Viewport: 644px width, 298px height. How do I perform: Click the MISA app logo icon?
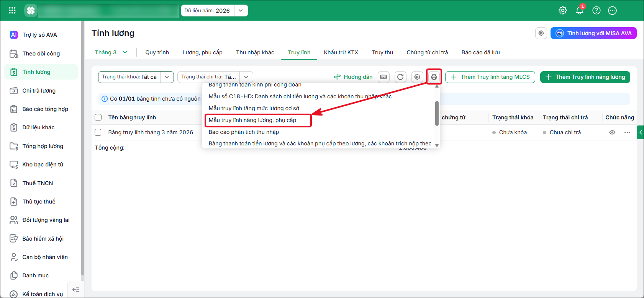coord(31,10)
